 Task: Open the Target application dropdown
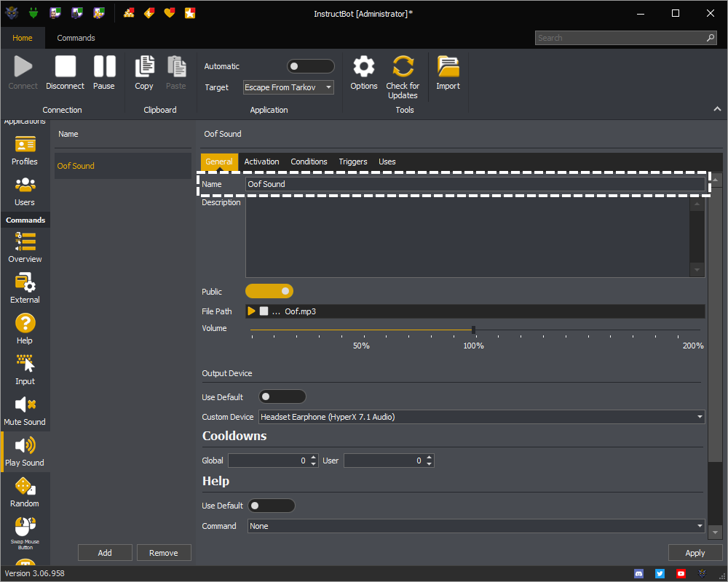(x=288, y=87)
